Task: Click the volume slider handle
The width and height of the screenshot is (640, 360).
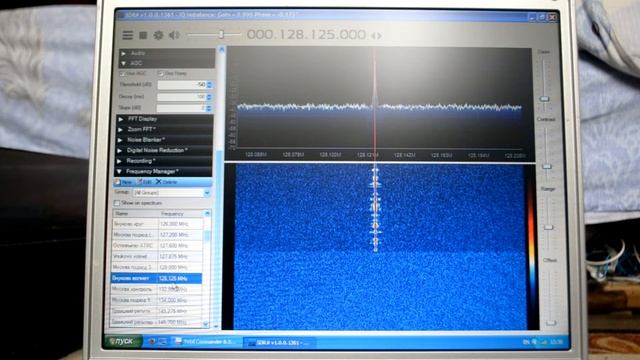Action: point(221,35)
